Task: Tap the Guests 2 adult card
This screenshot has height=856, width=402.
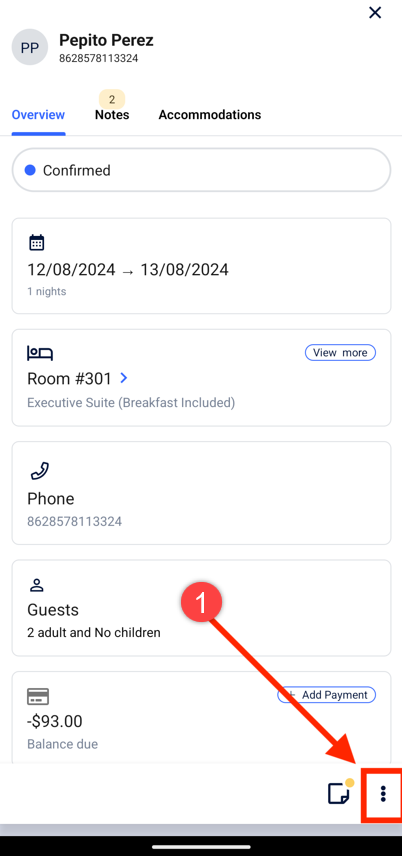Action: tap(202, 608)
